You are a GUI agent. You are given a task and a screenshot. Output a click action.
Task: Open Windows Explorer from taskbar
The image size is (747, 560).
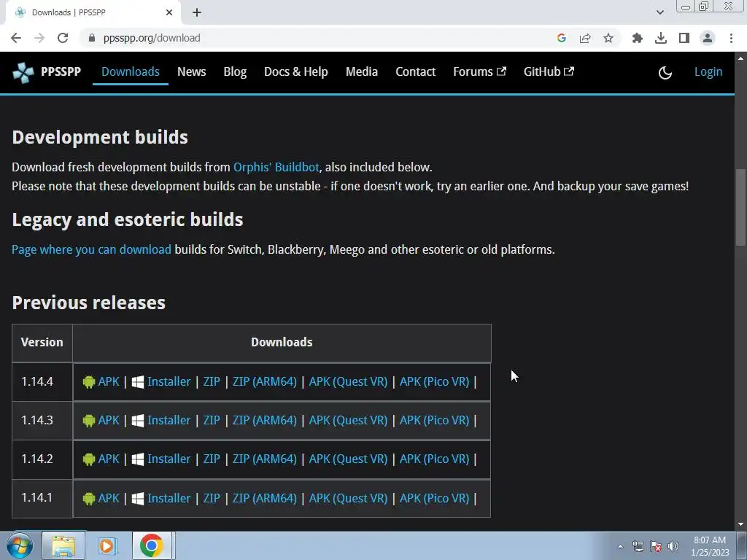(x=63, y=545)
